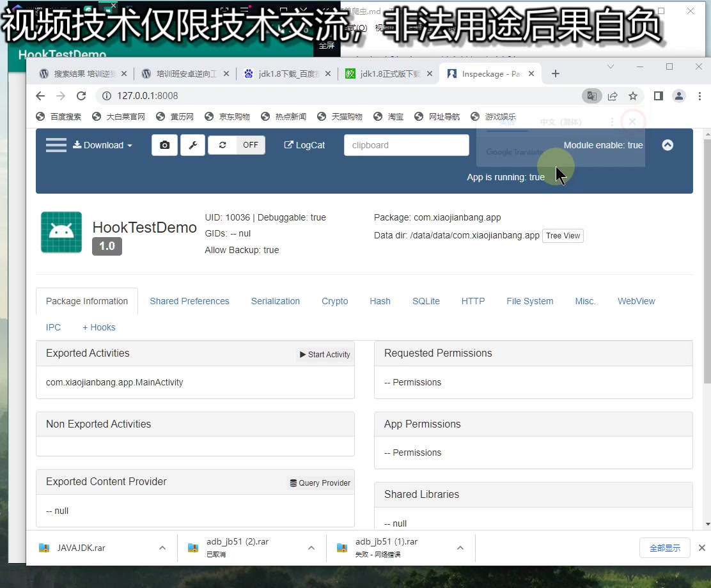Open the Chrome side panel icon
The height and width of the screenshot is (588, 711).
click(659, 95)
